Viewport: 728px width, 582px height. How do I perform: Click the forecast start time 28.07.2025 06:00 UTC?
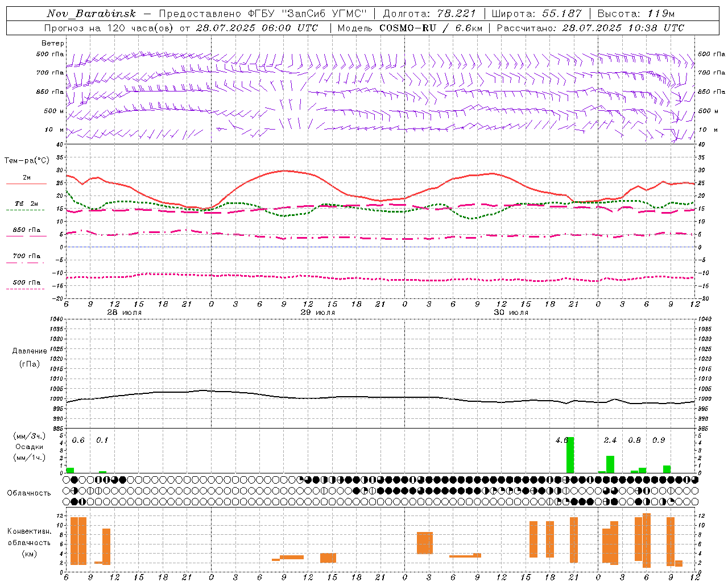click(x=257, y=28)
